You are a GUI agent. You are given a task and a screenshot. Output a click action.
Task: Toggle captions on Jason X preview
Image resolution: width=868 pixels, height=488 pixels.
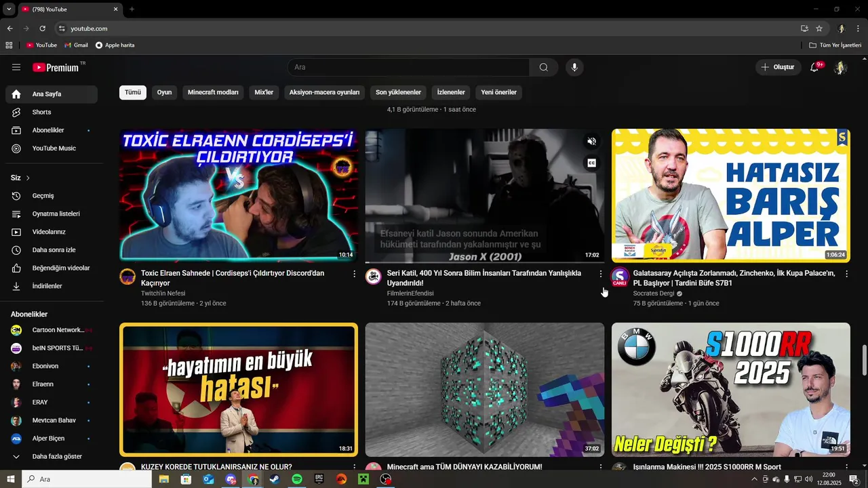[591, 163]
